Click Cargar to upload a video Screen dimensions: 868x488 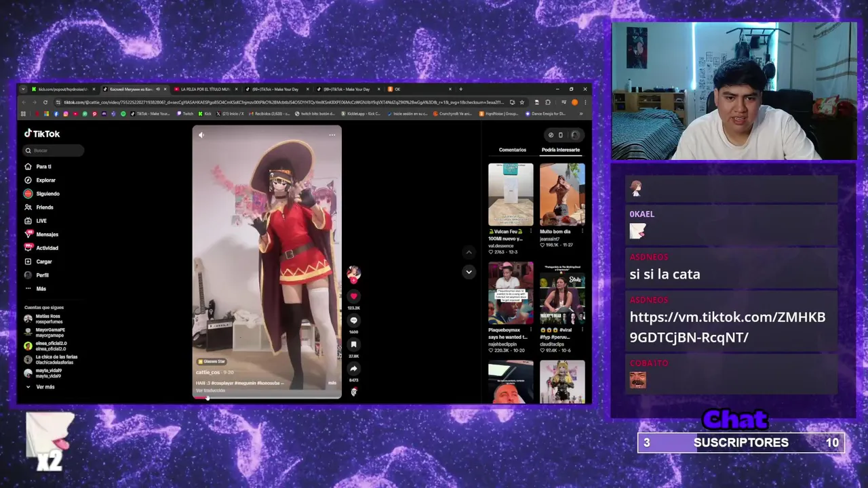38,262
